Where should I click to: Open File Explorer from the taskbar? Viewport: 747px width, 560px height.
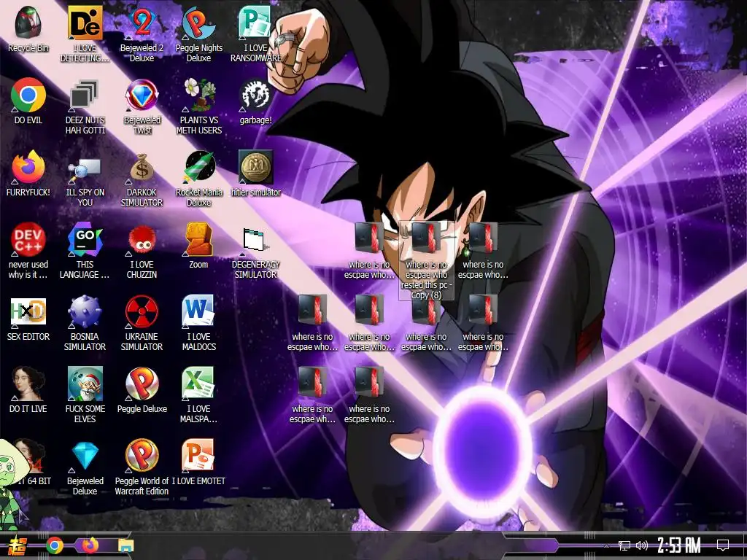coord(126,545)
